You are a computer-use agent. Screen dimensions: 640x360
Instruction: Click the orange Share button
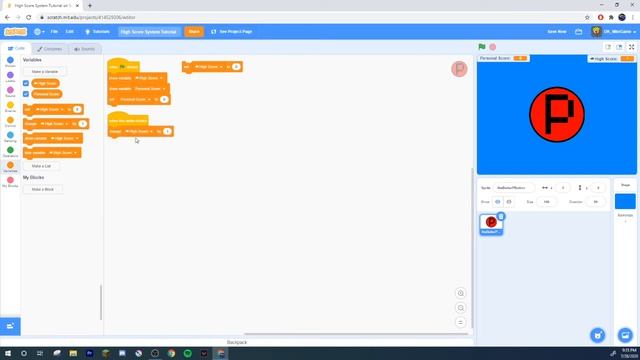194,31
